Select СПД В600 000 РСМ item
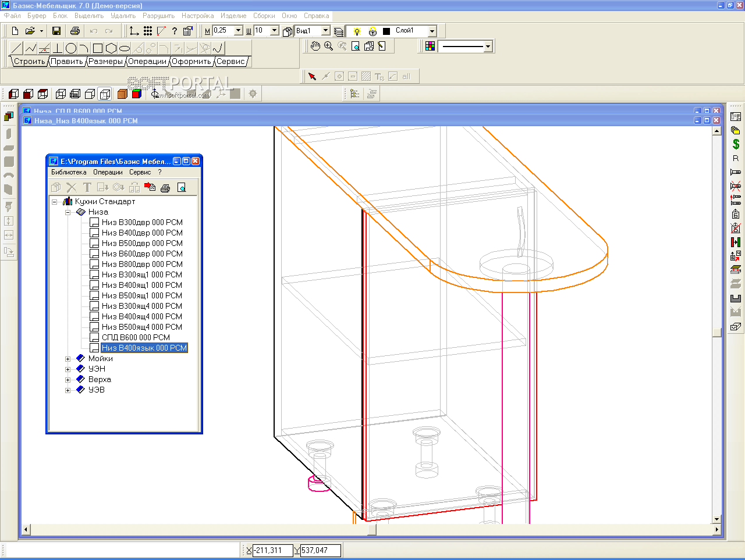The image size is (745, 560). 136,337
